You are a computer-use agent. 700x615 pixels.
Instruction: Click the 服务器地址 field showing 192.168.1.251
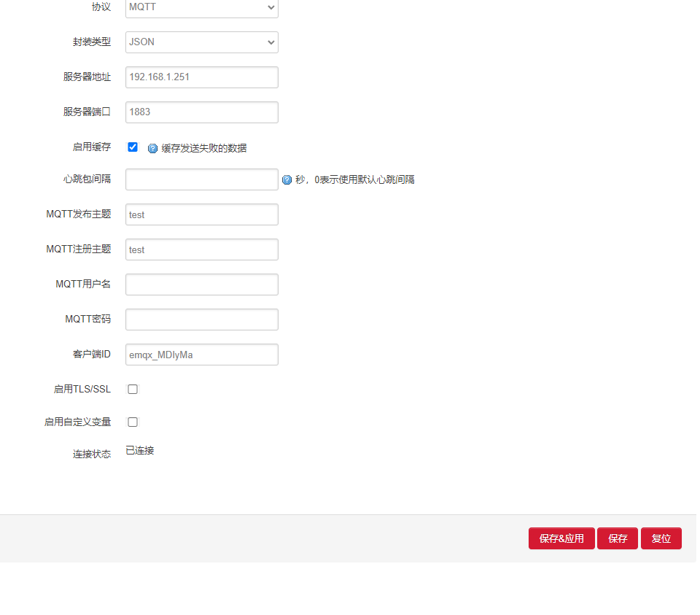[201, 77]
